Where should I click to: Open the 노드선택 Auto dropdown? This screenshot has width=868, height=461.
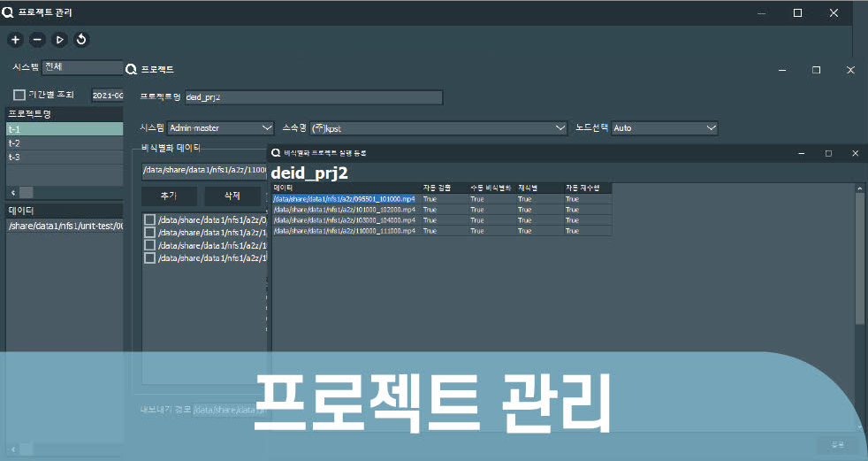pyautogui.click(x=665, y=128)
